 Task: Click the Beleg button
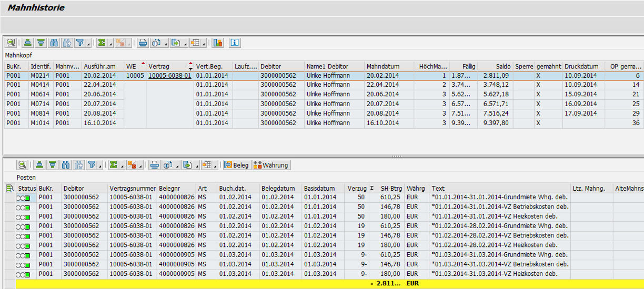tap(236, 165)
